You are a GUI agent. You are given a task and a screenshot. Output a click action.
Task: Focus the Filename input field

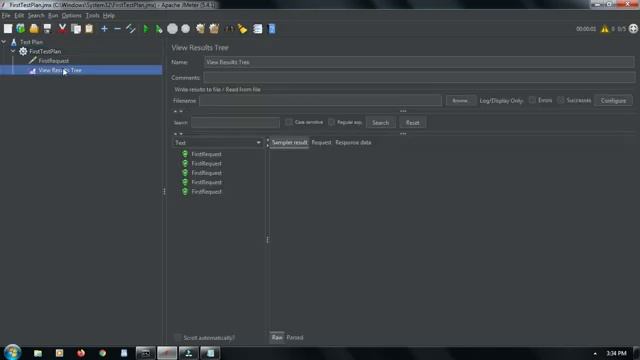pos(320,100)
